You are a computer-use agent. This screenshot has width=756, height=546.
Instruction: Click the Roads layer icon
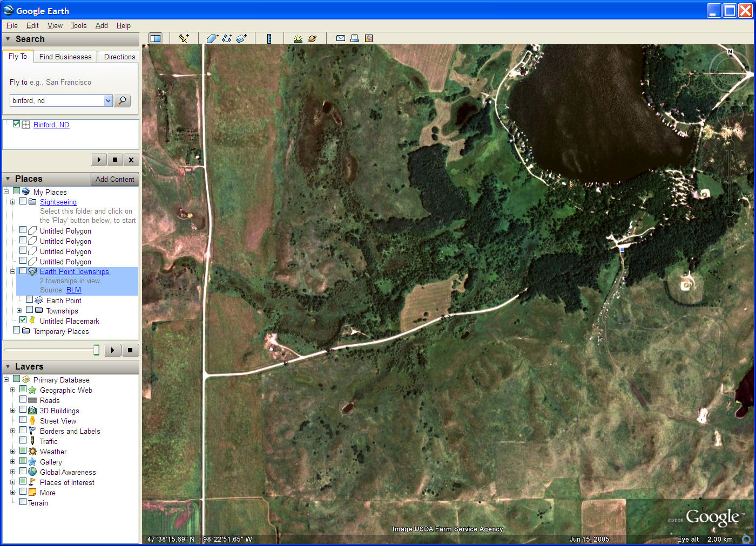point(32,400)
